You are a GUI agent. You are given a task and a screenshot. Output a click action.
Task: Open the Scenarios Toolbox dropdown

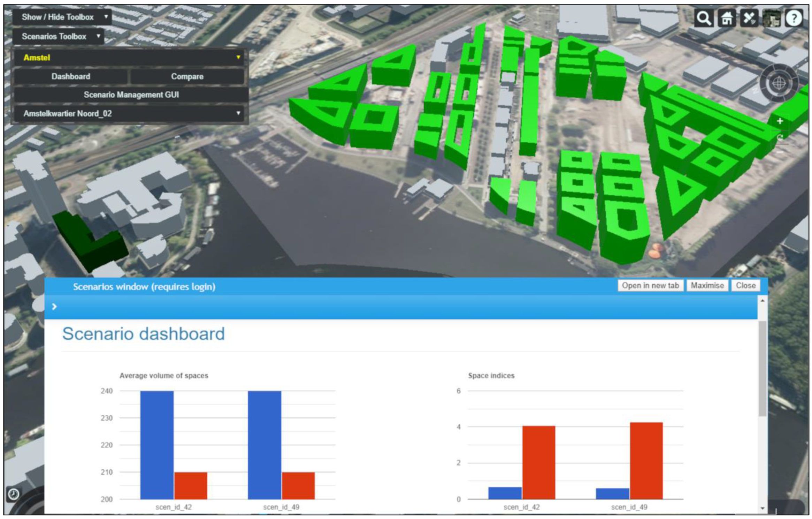click(x=58, y=36)
